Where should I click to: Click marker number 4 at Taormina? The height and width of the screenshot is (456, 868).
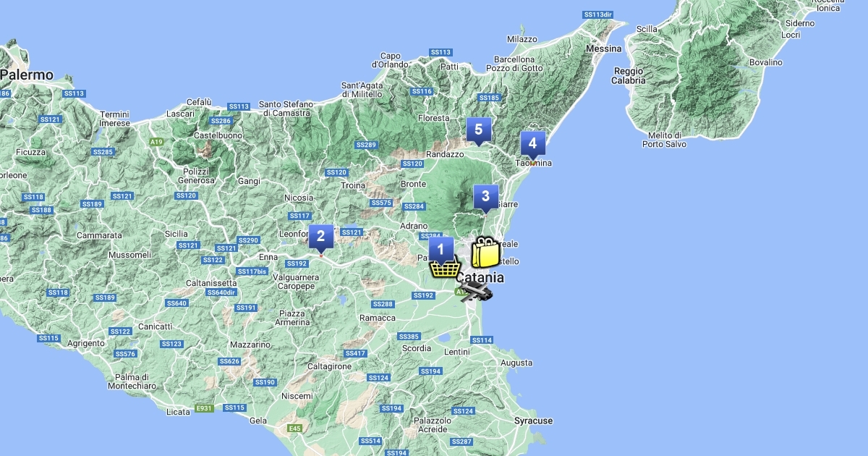coord(532,144)
